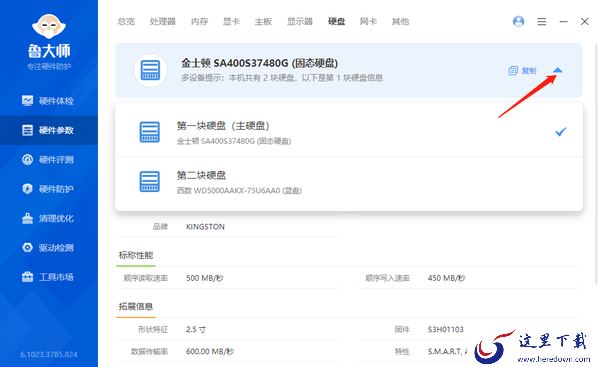Switch to the 处理器 tab
This screenshot has height=367, width=600.
[x=163, y=21]
